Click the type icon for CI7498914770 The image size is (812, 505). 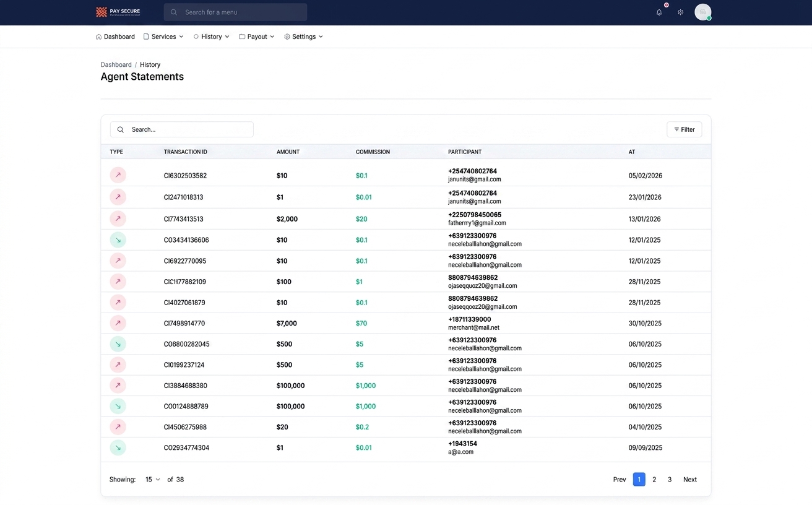[x=118, y=323]
